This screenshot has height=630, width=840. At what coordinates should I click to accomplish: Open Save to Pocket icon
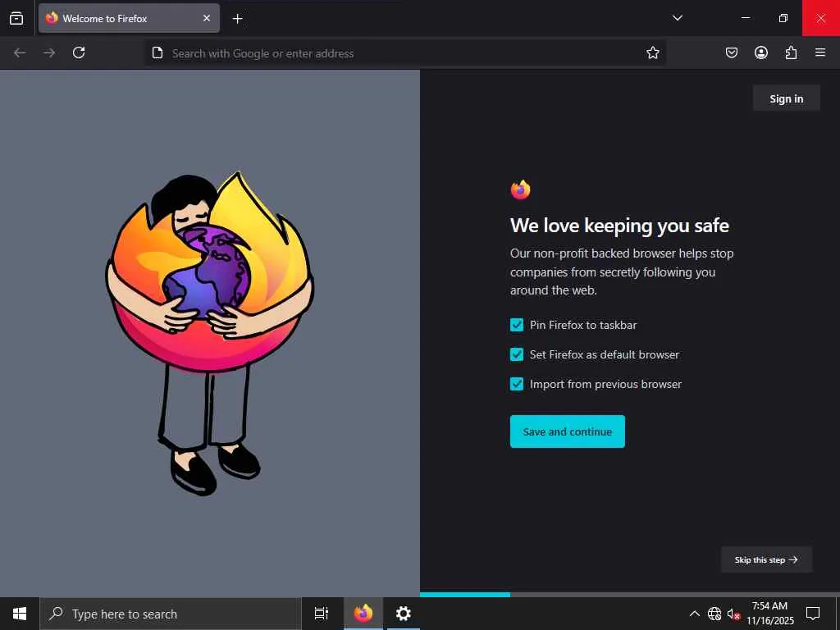tap(731, 52)
